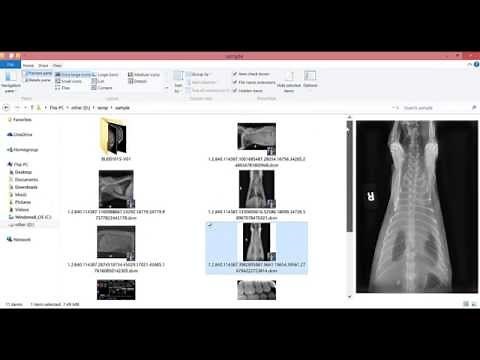Choose List layout

(98, 81)
